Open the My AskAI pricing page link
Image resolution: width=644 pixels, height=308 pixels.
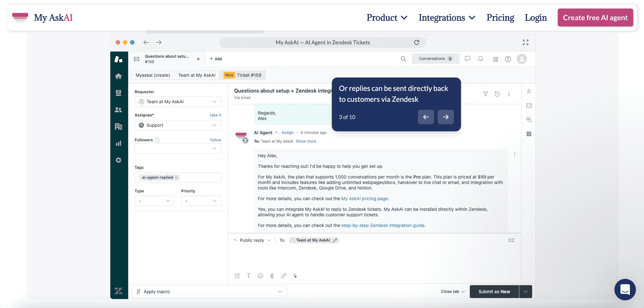(364, 199)
